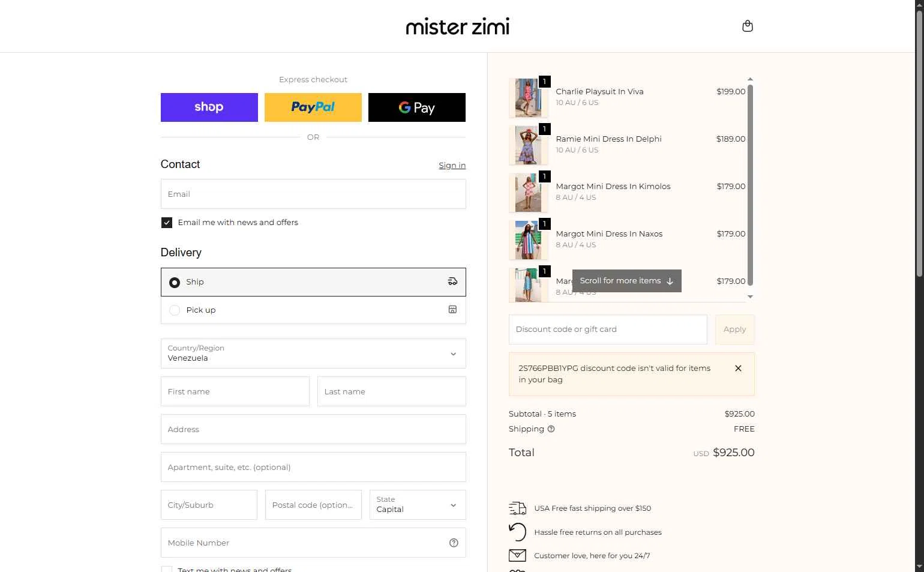Click into the Address field
The width and height of the screenshot is (924, 572).
[x=313, y=429]
